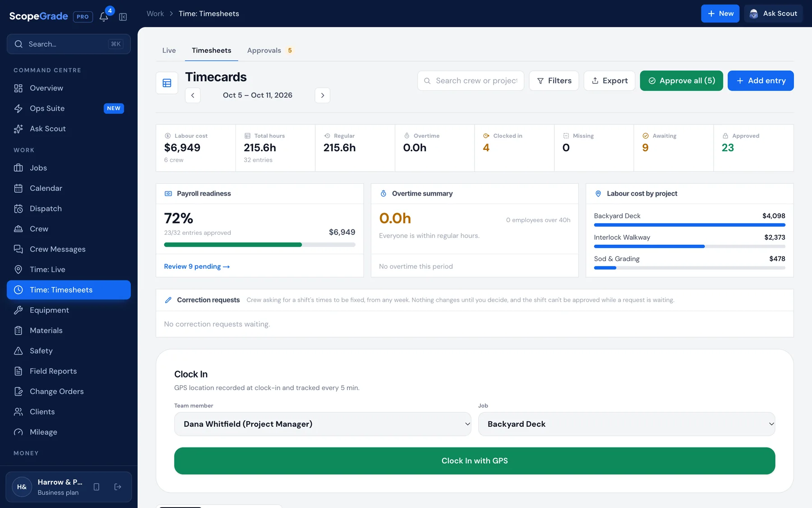Collapse the sidebar panel icon
Screen dimensions: 812x508
tap(123, 17)
